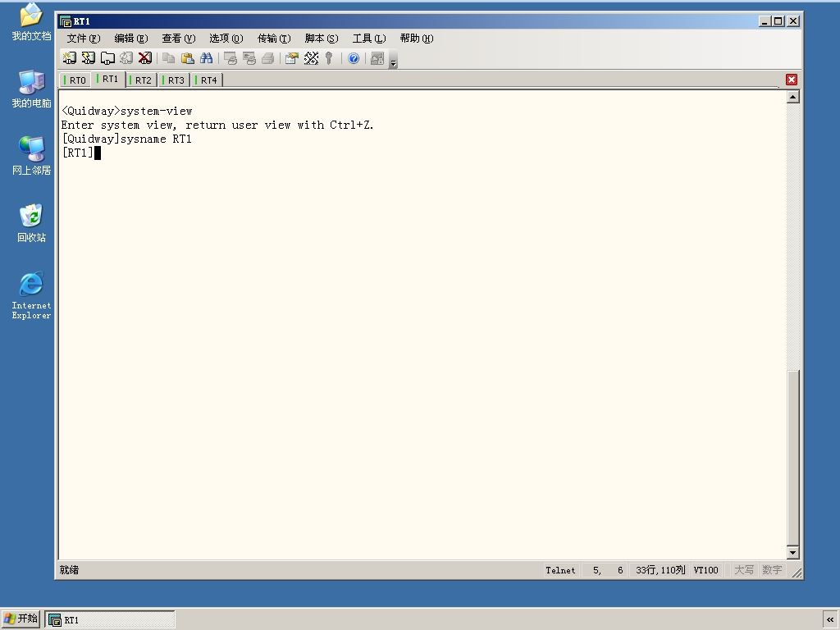The width and height of the screenshot is (840, 630).
Task: Expand the toolbar options arrow
Action: [x=393, y=59]
